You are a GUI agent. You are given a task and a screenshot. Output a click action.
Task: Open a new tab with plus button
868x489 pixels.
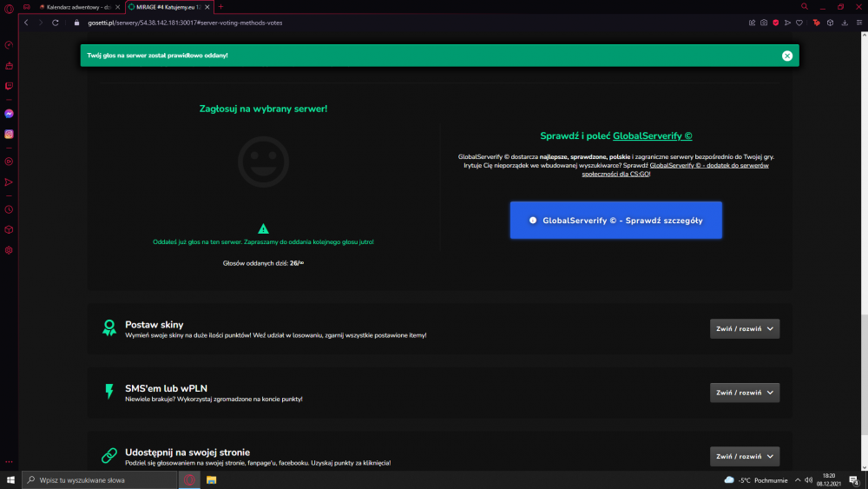pos(220,7)
